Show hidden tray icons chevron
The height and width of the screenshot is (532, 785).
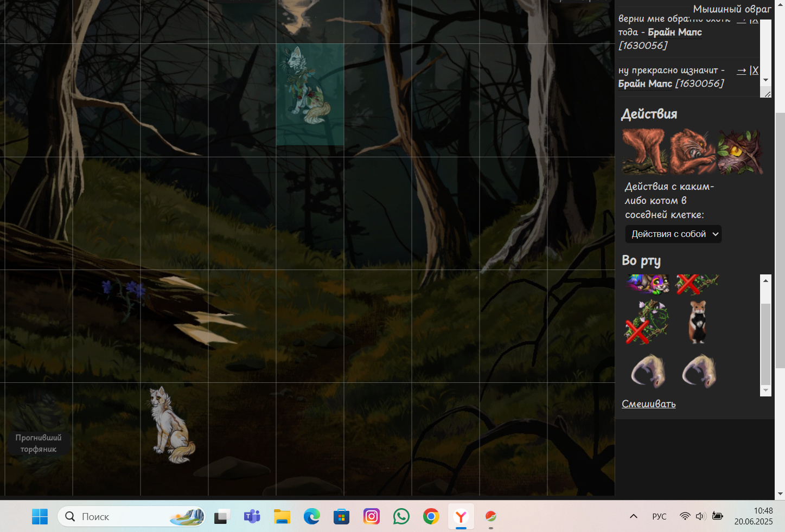(633, 516)
